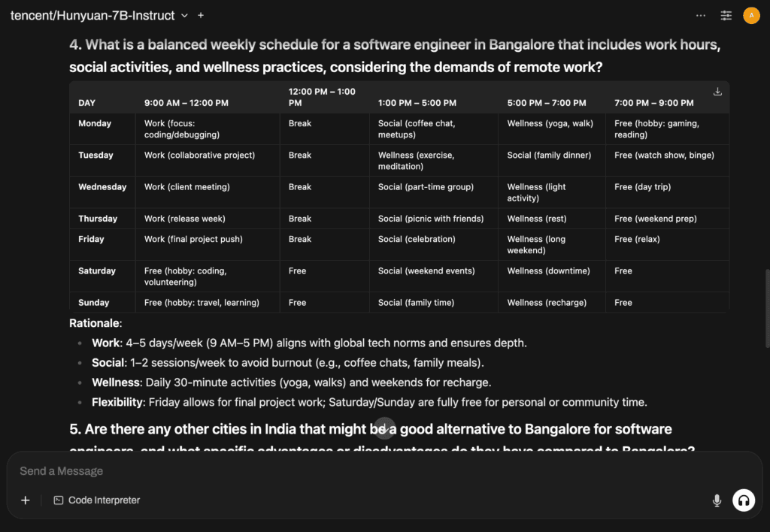Click the Work rationale bullet

309,343
